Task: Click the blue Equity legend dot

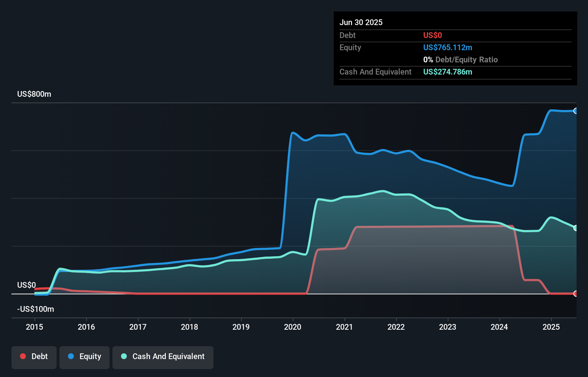Action: 71,356
